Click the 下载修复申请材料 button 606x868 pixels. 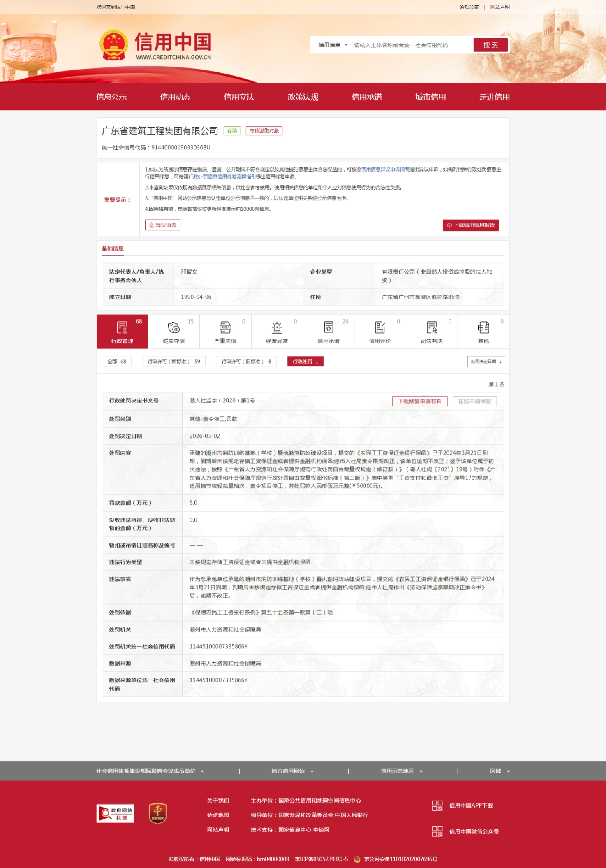[x=419, y=401]
